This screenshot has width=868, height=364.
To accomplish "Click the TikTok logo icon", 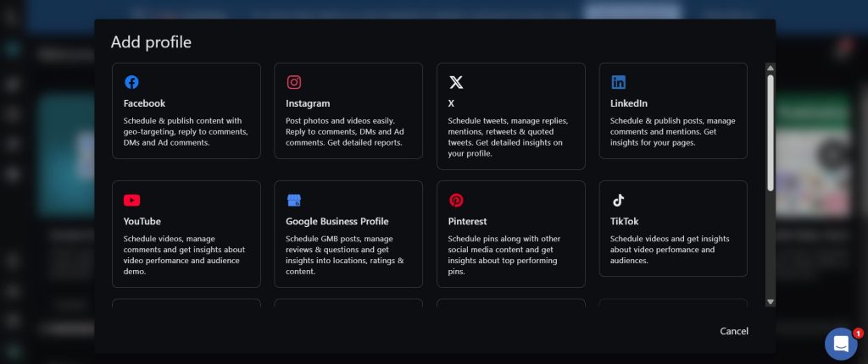I will (618, 201).
